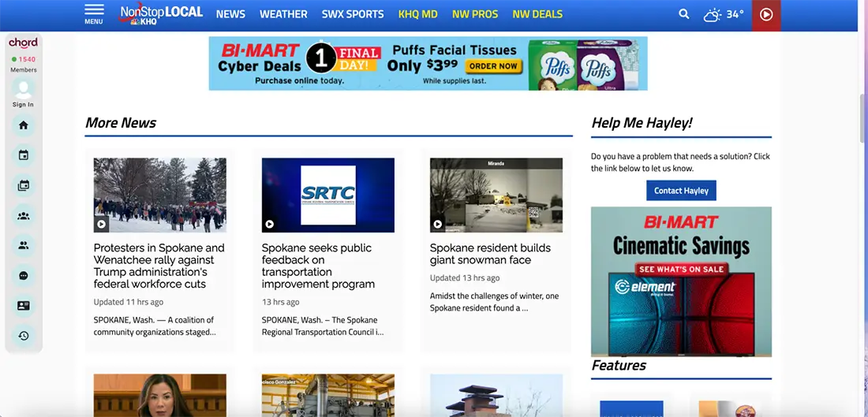The image size is (868, 417).
Task: Open Spokane resident builds snowman headline
Action: coord(490,254)
